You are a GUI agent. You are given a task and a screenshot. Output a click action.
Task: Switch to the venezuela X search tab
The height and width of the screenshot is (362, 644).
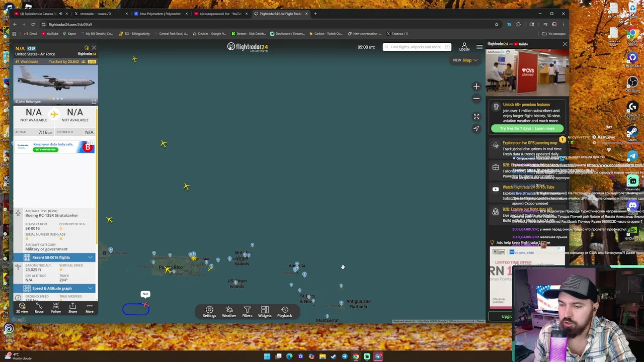(x=101, y=14)
